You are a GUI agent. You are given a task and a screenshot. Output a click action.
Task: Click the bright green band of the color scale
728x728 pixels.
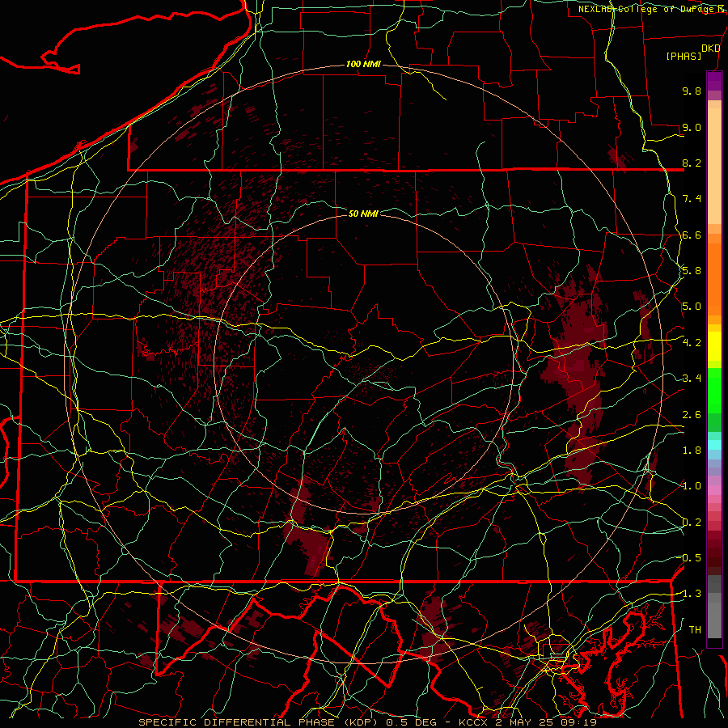714,392
